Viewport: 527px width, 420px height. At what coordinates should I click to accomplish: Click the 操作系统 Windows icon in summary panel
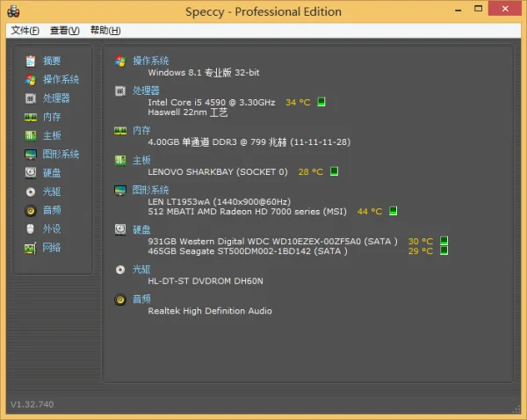(x=120, y=62)
